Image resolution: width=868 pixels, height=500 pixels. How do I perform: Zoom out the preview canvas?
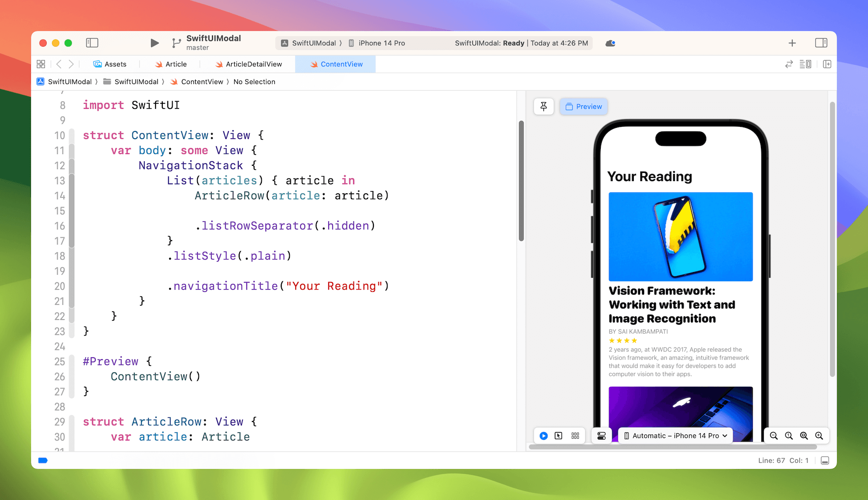(774, 436)
